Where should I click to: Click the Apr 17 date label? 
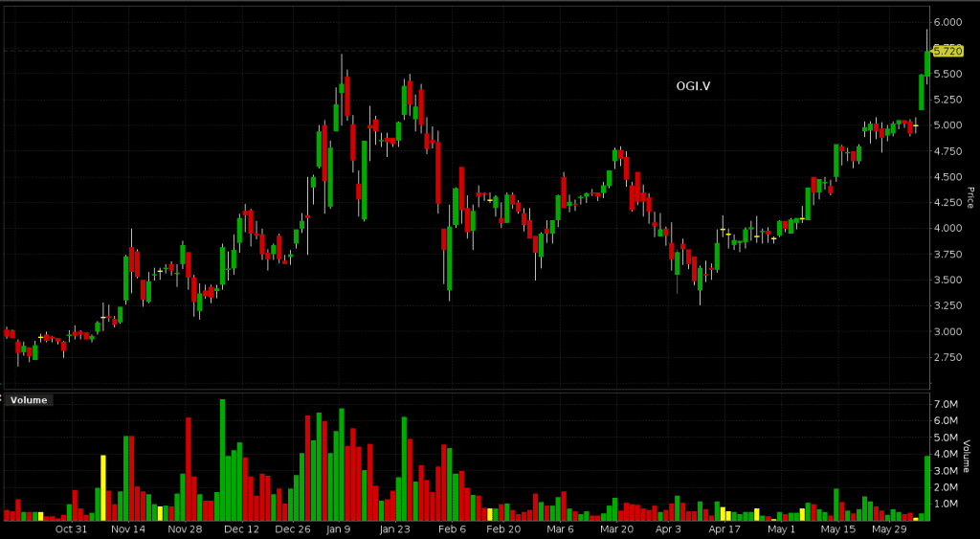click(725, 529)
